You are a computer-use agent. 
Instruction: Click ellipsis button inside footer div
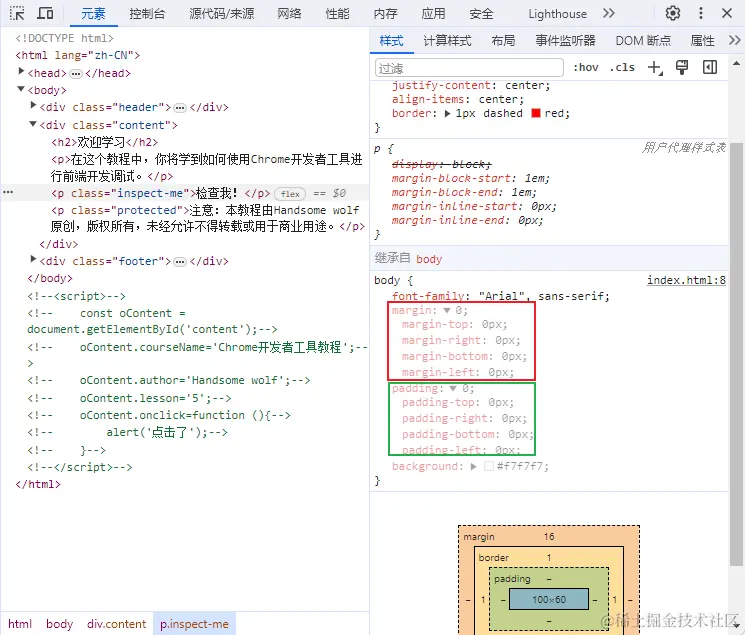point(180,262)
